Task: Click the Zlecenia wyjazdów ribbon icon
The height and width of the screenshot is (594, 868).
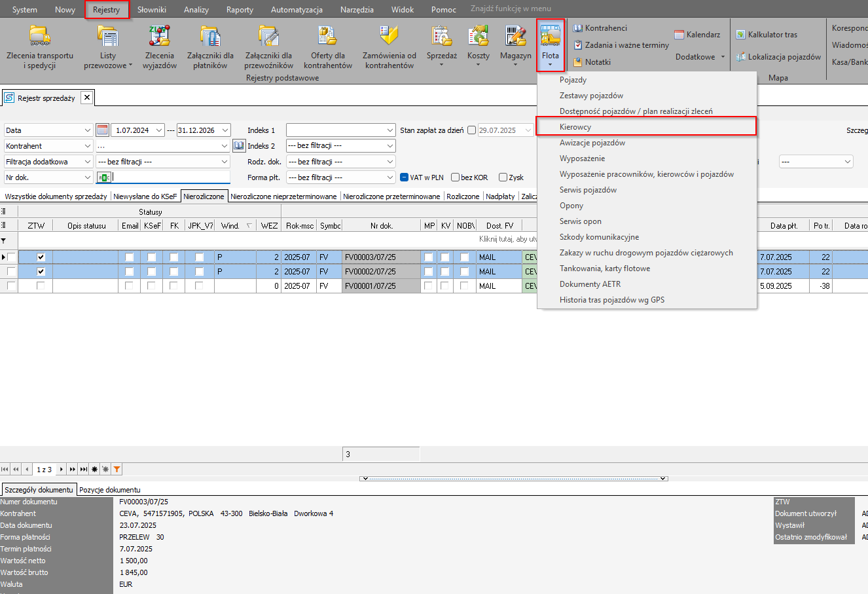Action: coord(160,37)
